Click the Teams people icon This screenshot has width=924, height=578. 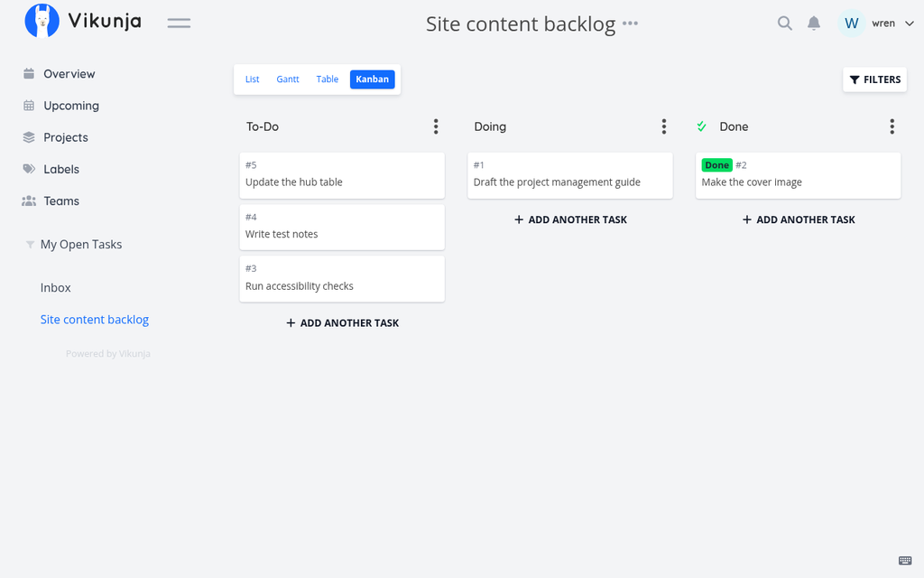pyautogui.click(x=28, y=201)
